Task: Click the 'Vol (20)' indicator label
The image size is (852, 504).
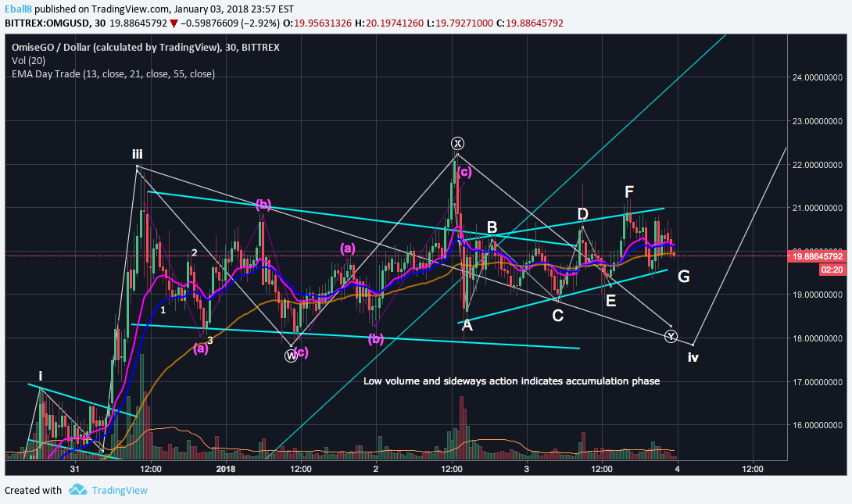Action: 28,61
